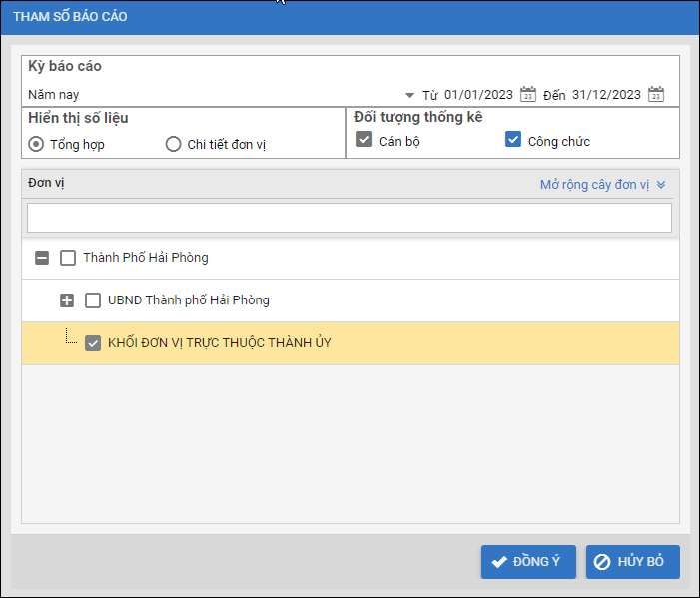This screenshot has height=598, width=700.
Task: Click the Hủy bỏ button
Action: tap(632, 562)
